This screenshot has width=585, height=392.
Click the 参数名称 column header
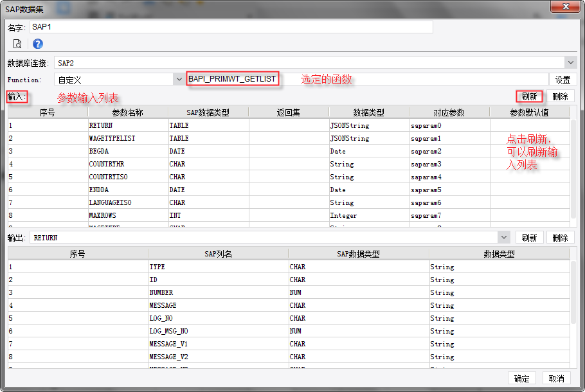point(127,112)
